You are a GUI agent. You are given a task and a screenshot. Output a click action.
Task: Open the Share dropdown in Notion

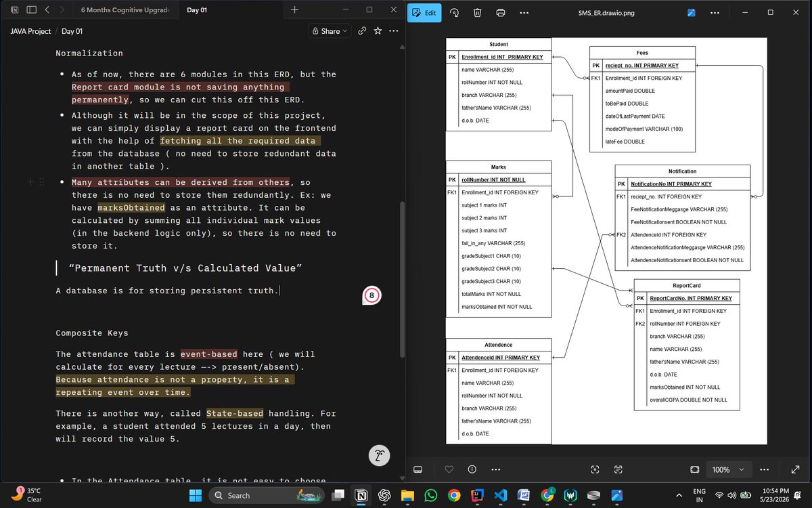coord(330,31)
